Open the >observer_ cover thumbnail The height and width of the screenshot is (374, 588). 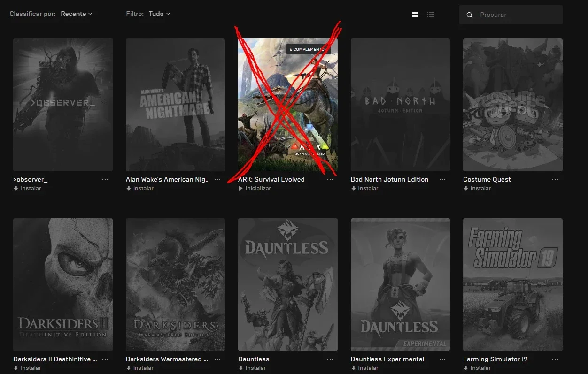tap(63, 105)
